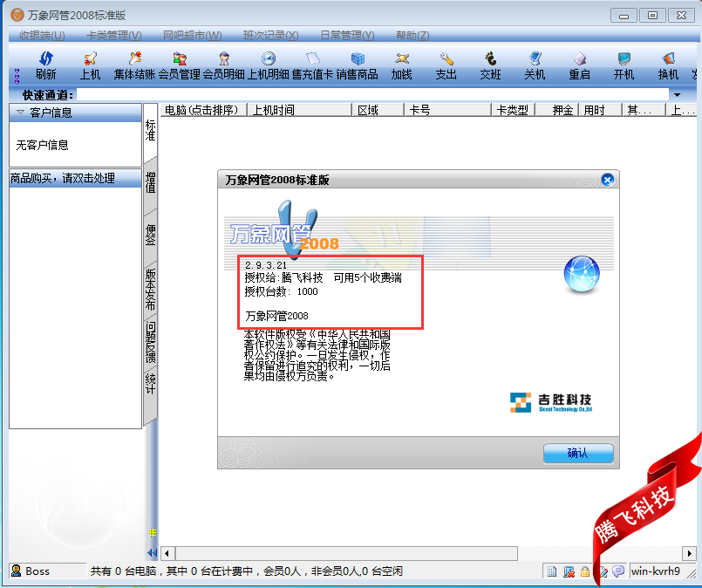Click the lock icon in status bar
Image resolution: width=702 pixels, height=588 pixels.
point(584,571)
